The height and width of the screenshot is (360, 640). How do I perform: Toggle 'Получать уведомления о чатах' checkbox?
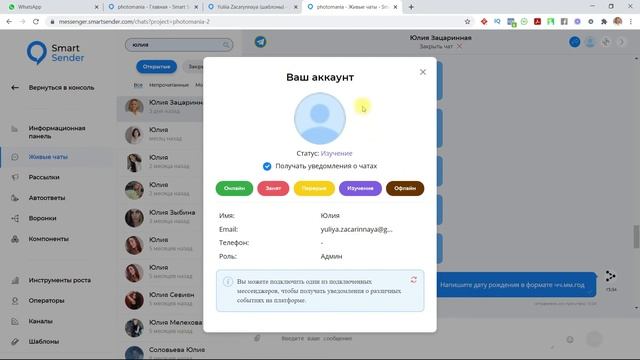(267, 166)
